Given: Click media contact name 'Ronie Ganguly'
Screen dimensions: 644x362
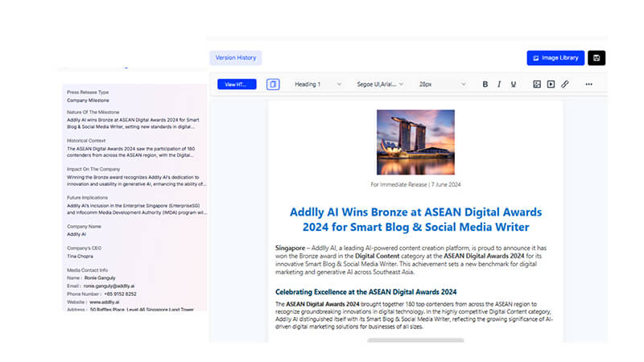Looking at the screenshot, I should (100, 278).
